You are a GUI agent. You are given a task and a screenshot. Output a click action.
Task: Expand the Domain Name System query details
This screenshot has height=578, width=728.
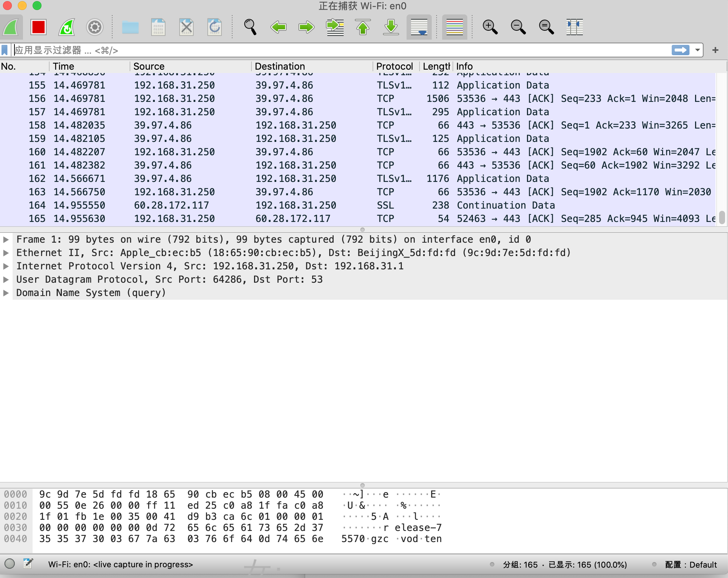point(6,293)
